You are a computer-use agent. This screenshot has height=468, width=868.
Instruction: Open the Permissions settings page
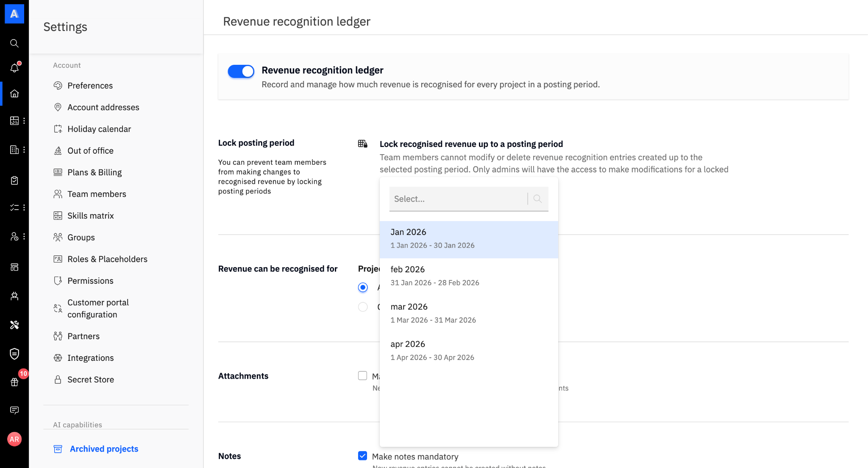point(90,281)
